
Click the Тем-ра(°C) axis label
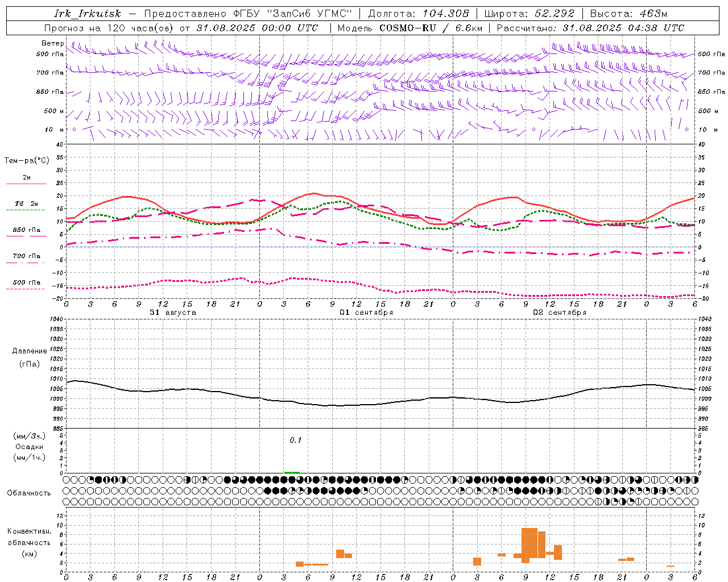[27, 161]
